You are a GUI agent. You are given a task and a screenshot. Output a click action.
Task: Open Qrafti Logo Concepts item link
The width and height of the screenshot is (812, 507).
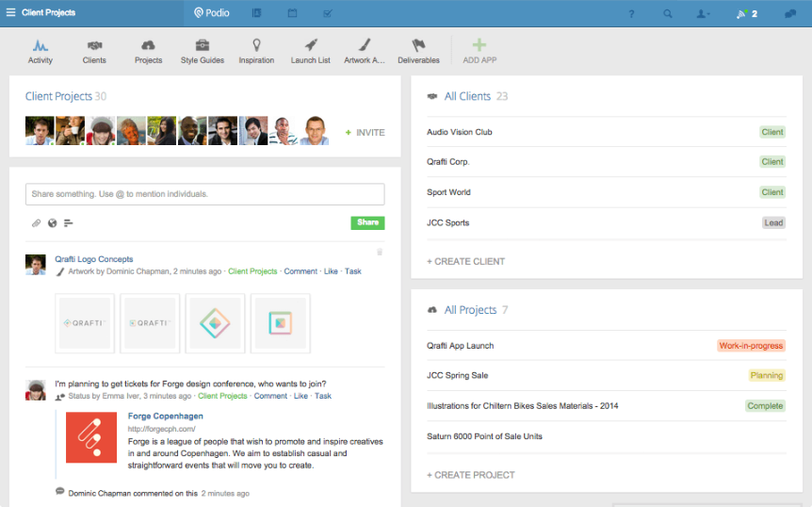click(94, 259)
